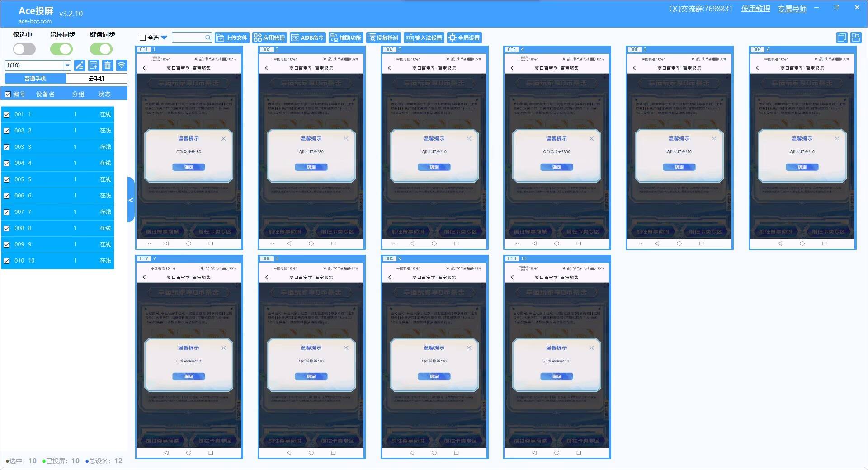
Task: Switch to the 云手机 tab
Action: [x=96, y=79]
